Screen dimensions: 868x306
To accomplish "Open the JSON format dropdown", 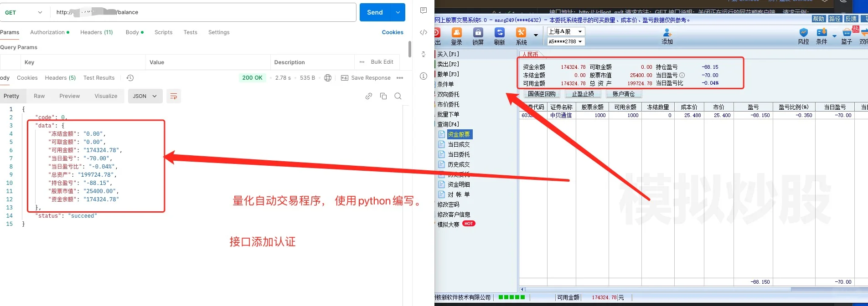I will [x=145, y=96].
